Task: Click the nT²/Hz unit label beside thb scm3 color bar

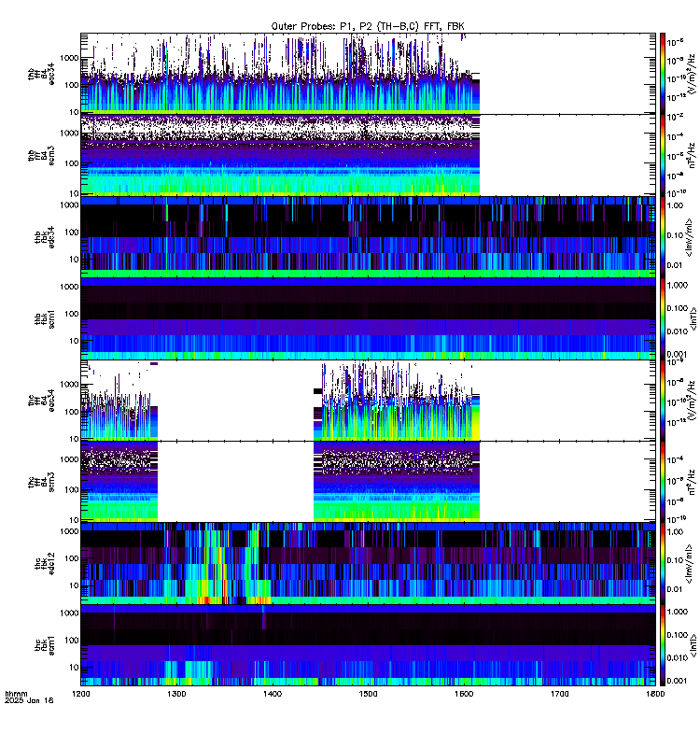Action: pos(693,155)
